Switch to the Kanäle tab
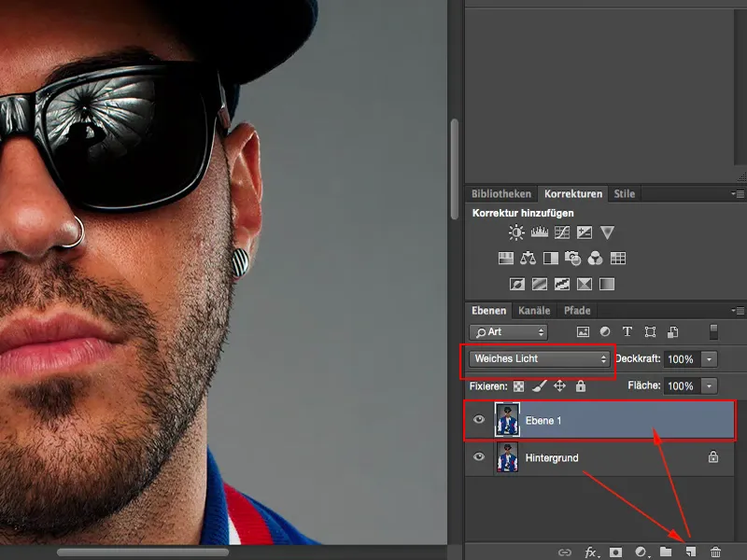This screenshot has width=747, height=560. tap(534, 311)
